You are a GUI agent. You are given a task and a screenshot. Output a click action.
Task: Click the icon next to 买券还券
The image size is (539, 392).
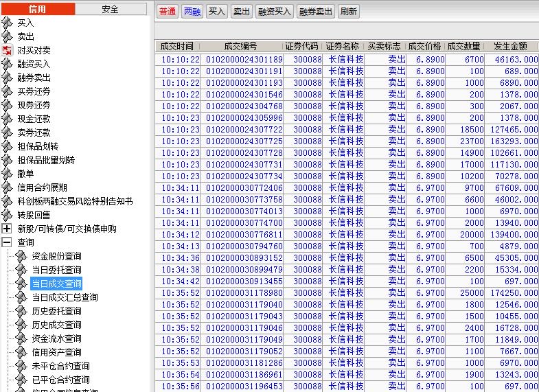pyautogui.click(x=7, y=91)
